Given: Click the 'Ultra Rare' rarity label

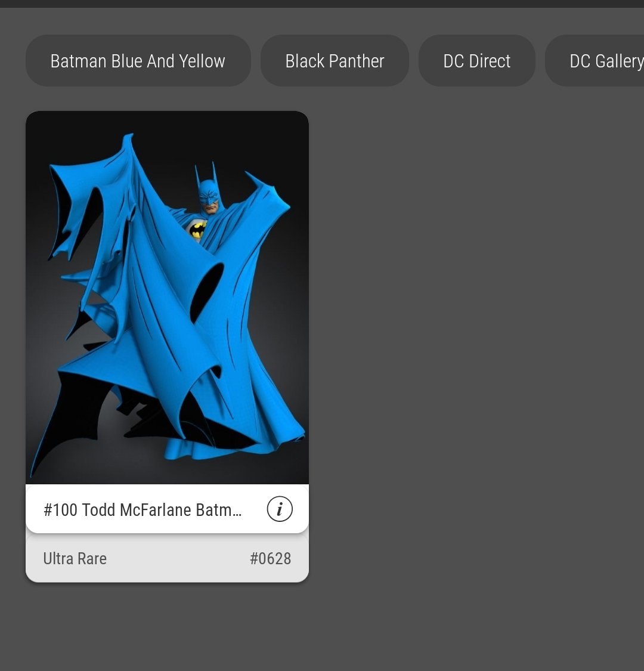Looking at the screenshot, I should click(x=75, y=558).
